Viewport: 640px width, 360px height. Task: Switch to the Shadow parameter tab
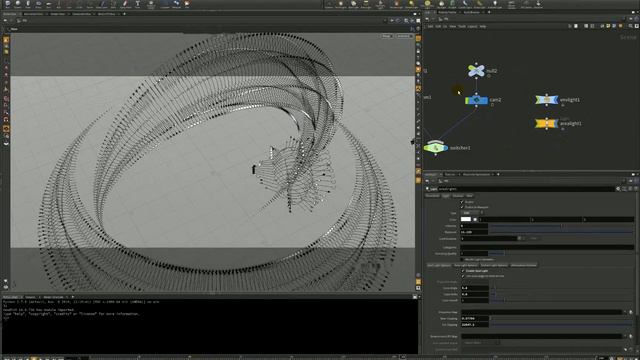(458, 196)
